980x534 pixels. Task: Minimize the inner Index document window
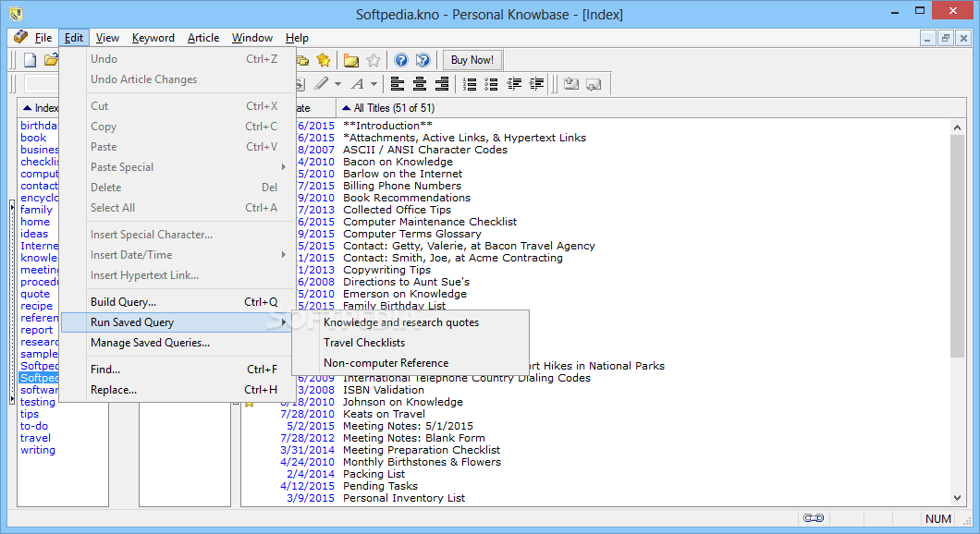click(927, 38)
